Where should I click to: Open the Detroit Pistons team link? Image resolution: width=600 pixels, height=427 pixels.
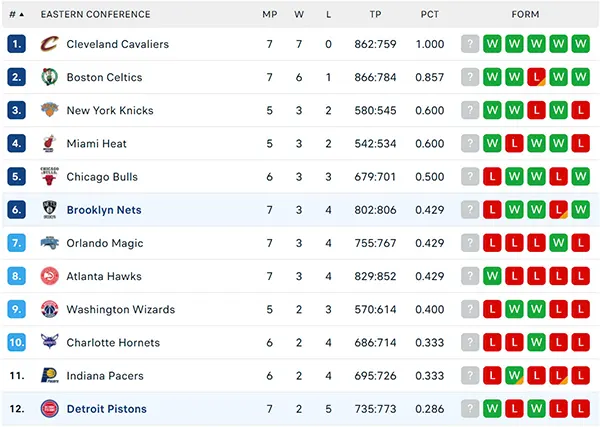107,409
